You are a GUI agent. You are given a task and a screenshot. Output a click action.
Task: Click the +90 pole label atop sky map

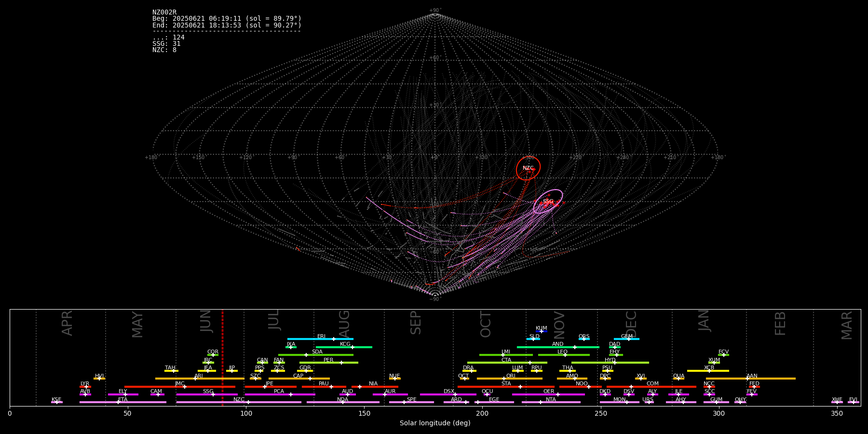[434, 11]
